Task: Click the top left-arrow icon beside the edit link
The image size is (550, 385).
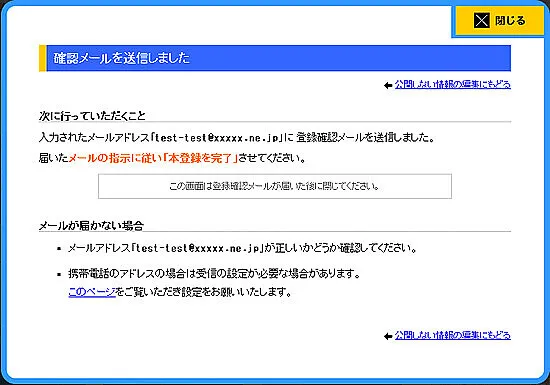Action: coord(388,85)
